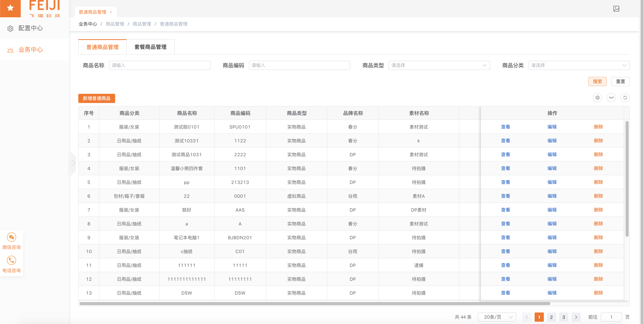Open the 业务中心 menu
This screenshot has width=644, height=324.
(x=35, y=50)
